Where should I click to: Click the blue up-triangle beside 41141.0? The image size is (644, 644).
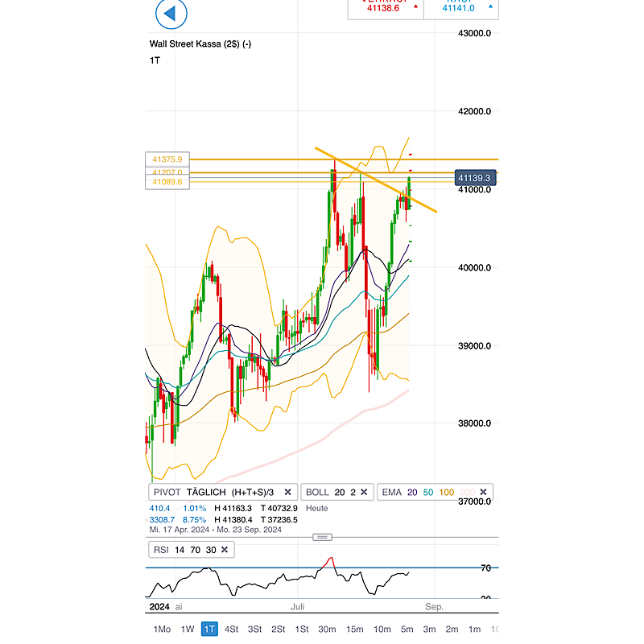491,6
